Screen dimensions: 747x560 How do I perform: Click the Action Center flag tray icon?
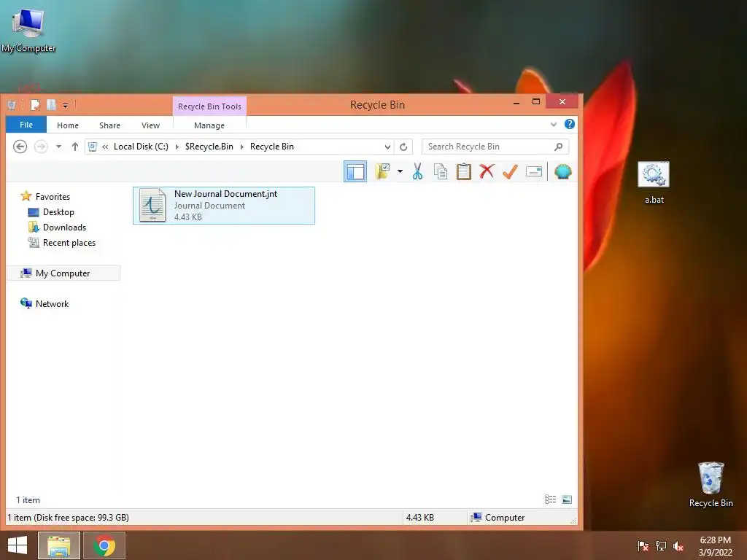click(x=643, y=545)
